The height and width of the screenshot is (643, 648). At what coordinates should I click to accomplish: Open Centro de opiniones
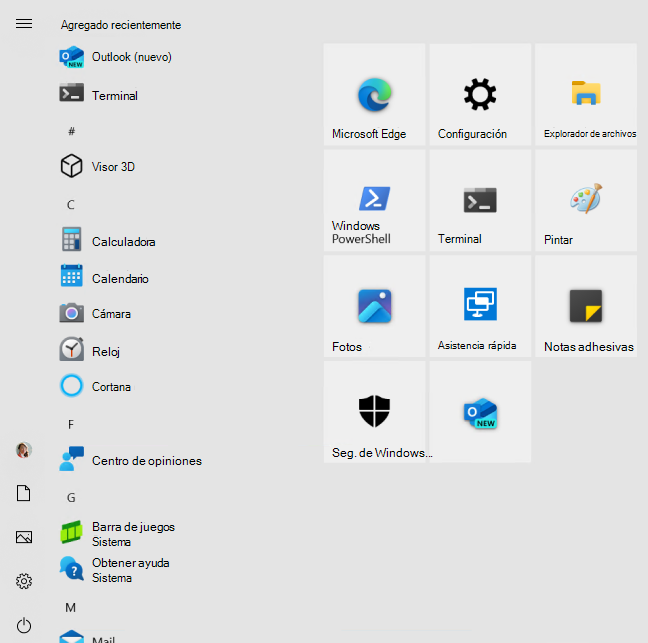(x=132, y=460)
